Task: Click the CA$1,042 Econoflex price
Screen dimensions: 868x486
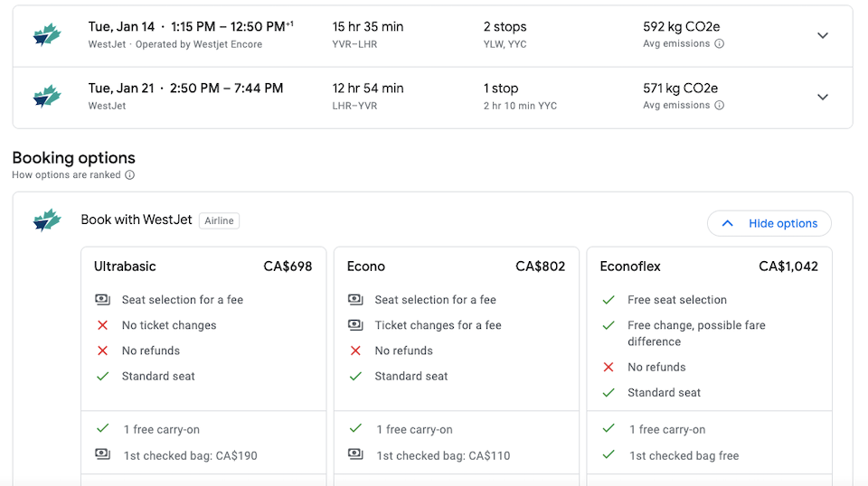Action: pyautogui.click(x=788, y=266)
